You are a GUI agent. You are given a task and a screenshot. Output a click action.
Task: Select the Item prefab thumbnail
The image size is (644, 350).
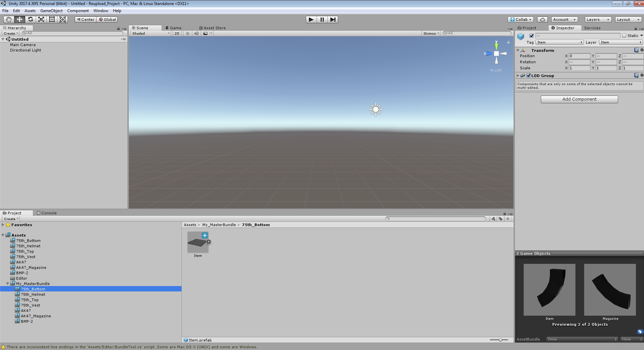tap(198, 242)
